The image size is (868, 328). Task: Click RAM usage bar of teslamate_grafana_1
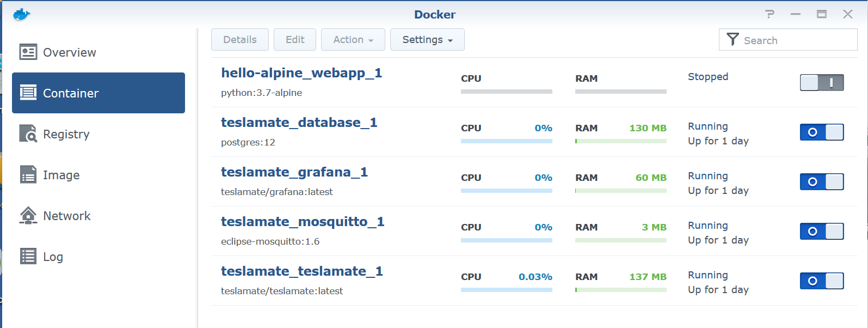(621, 191)
